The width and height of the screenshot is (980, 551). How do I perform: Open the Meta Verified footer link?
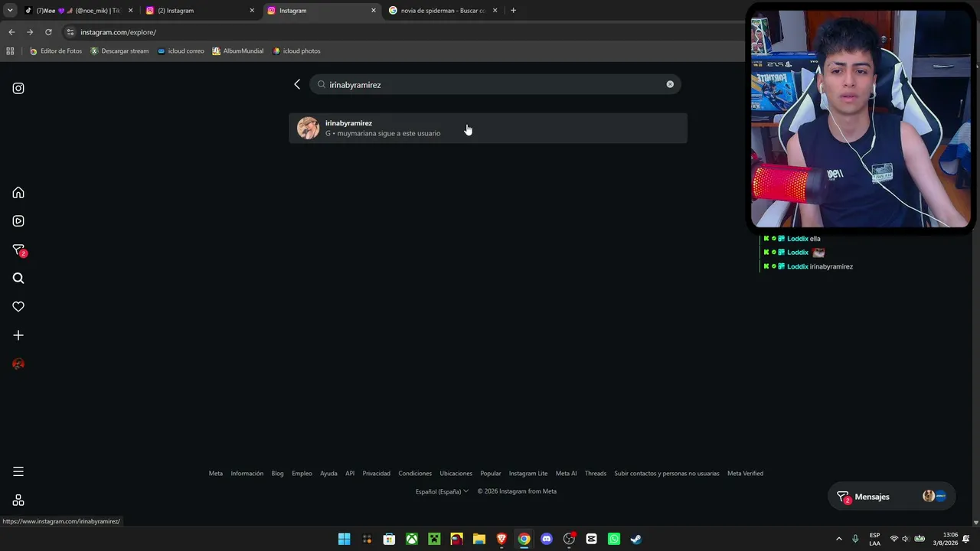(745, 473)
